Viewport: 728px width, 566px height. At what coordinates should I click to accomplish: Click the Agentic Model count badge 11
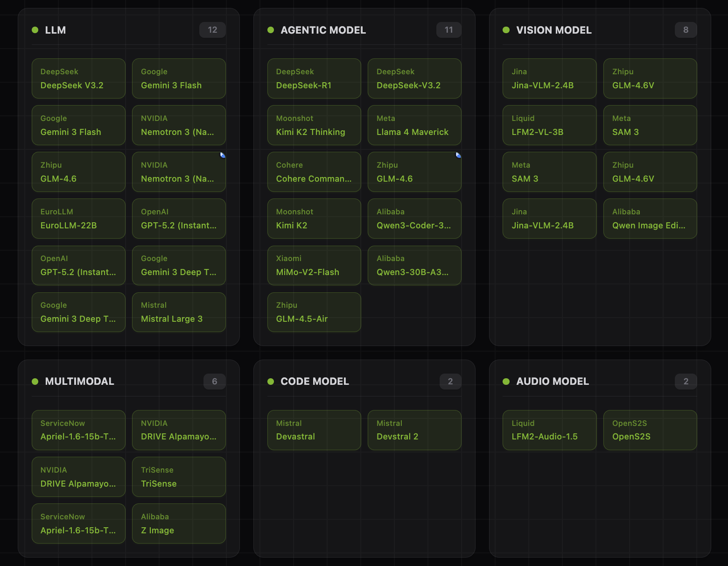pos(448,30)
